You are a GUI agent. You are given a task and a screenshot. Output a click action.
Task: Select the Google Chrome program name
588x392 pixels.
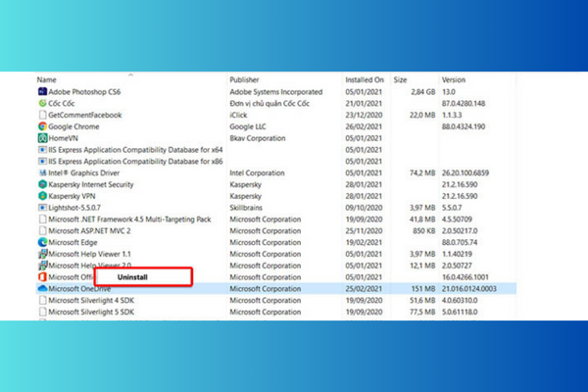(73, 126)
